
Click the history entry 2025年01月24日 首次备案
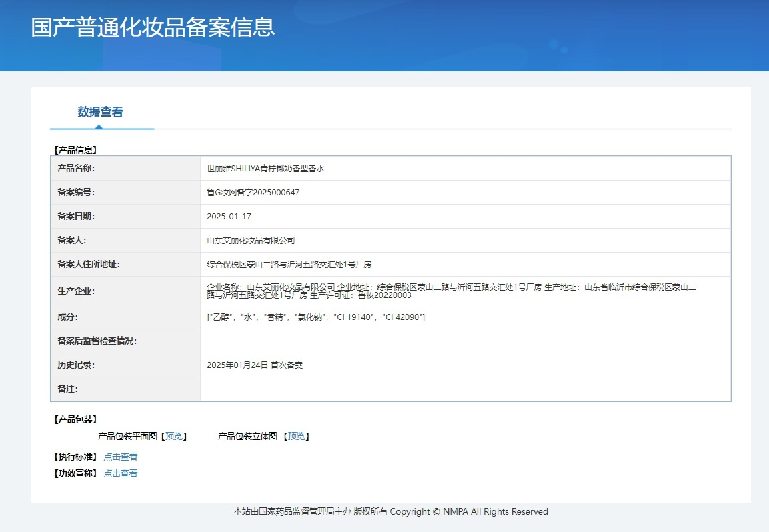pos(255,365)
